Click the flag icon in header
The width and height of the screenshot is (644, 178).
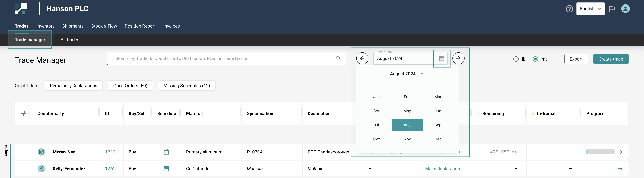(612, 9)
